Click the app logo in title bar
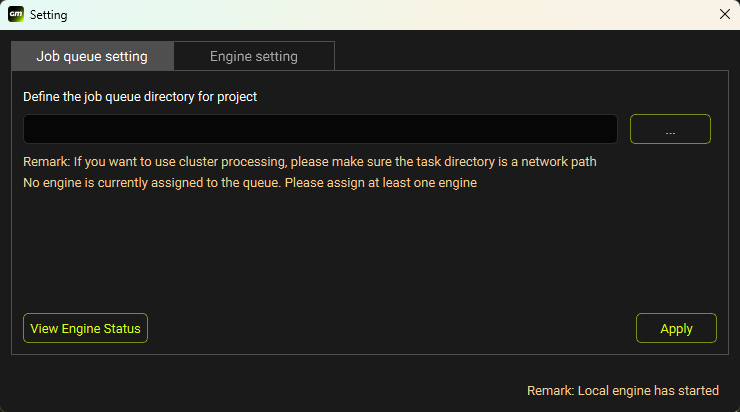Screen dimensions: 740x412 tap(16, 15)
